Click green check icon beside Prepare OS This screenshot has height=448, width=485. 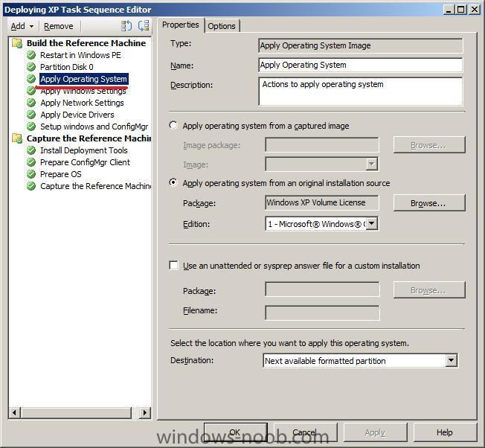click(31, 174)
